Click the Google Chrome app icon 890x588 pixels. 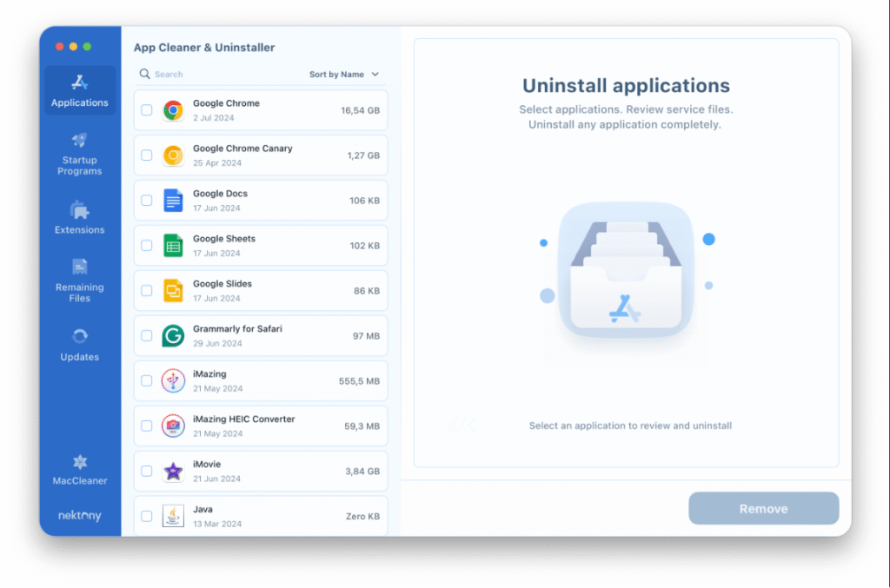click(x=173, y=110)
